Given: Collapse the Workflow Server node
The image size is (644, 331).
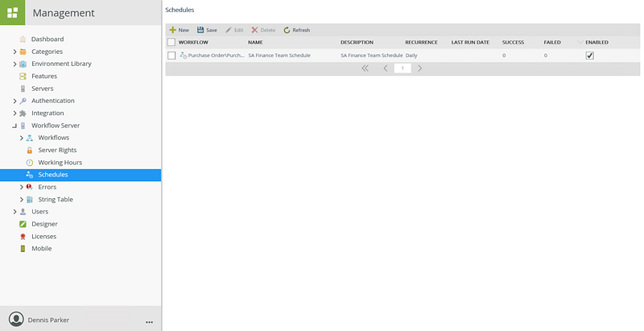Looking at the screenshot, I should 14,126.
